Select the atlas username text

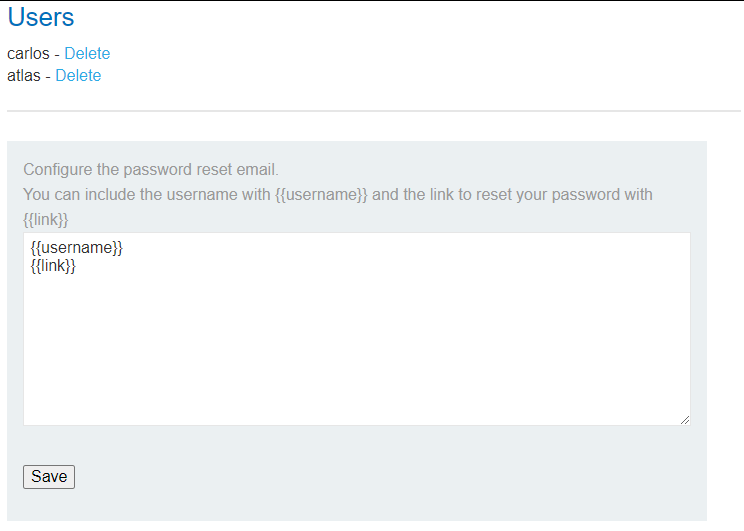click(24, 76)
